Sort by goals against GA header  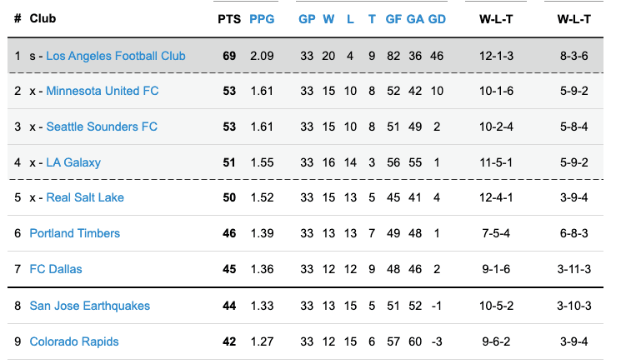[x=415, y=18]
